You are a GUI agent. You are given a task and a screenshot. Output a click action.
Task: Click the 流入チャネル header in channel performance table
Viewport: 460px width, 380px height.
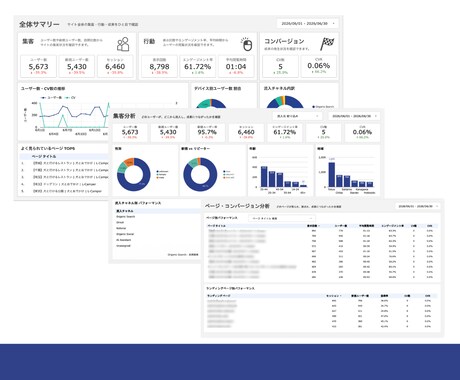click(x=125, y=211)
